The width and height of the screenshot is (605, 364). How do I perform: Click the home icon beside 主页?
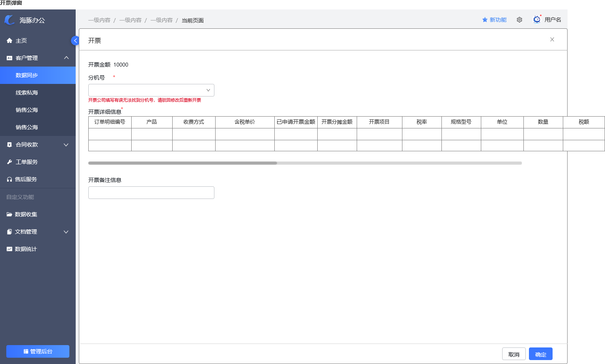(9, 41)
